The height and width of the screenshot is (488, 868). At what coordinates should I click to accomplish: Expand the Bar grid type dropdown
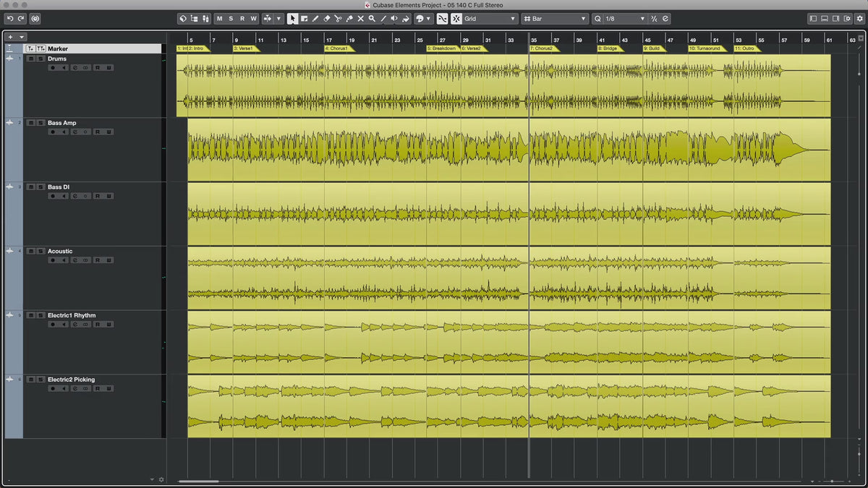[555, 19]
